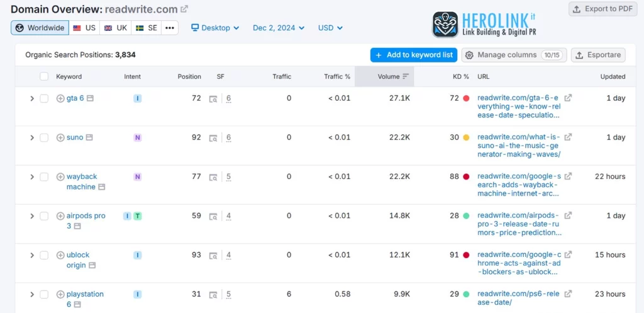The height and width of the screenshot is (313, 644).
Task: Add 'gta 6' keyword via plus icon
Action: pyautogui.click(x=60, y=98)
